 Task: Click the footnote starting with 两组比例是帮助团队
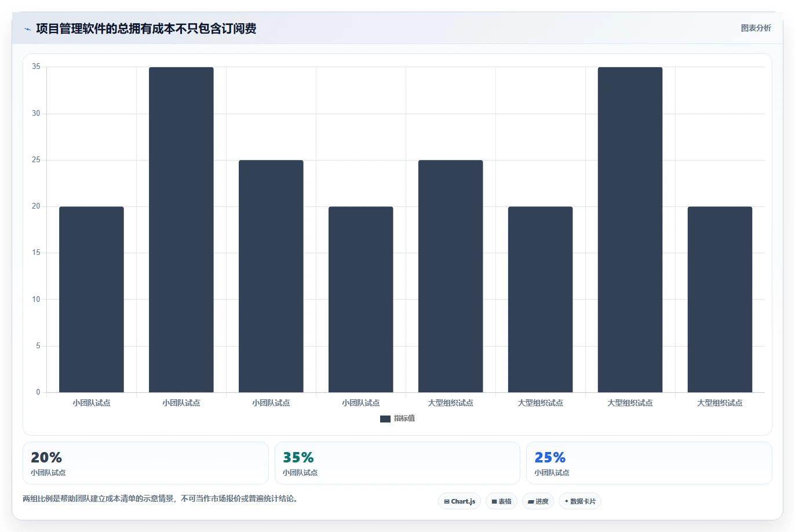click(x=161, y=498)
